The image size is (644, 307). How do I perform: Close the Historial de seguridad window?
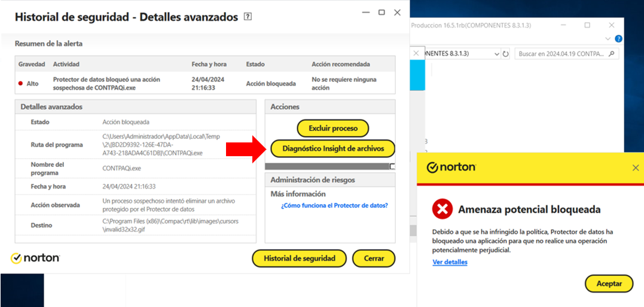pyautogui.click(x=397, y=13)
